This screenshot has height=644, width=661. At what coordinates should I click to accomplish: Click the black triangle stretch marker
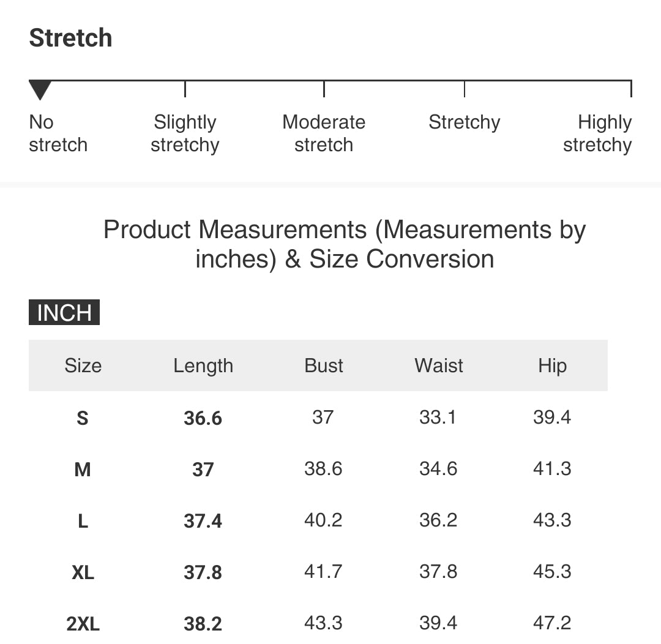[x=40, y=90]
